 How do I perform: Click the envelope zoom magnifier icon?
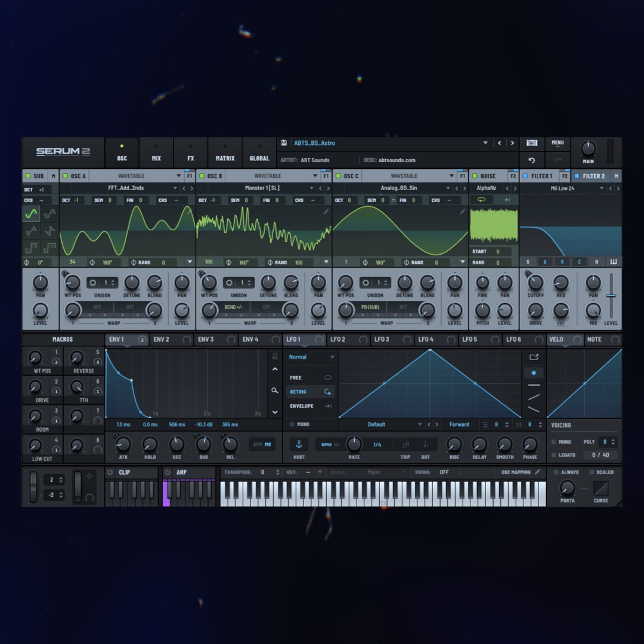(x=274, y=391)
